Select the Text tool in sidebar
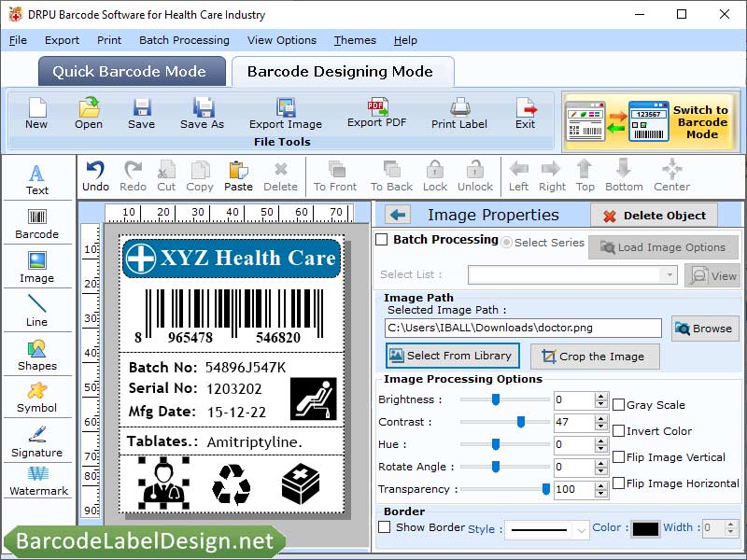Viewport: 747px width, 560px height. click(36, 179)
